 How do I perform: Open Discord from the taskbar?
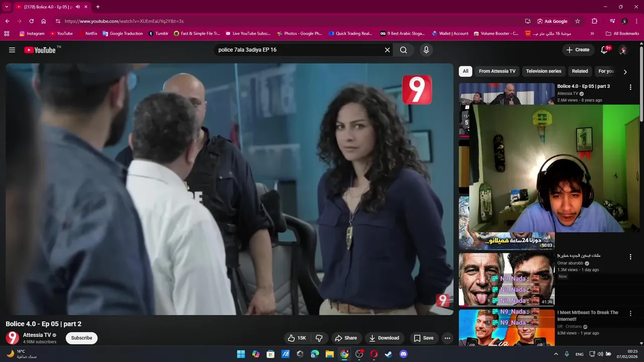click(x=403, y=354)
